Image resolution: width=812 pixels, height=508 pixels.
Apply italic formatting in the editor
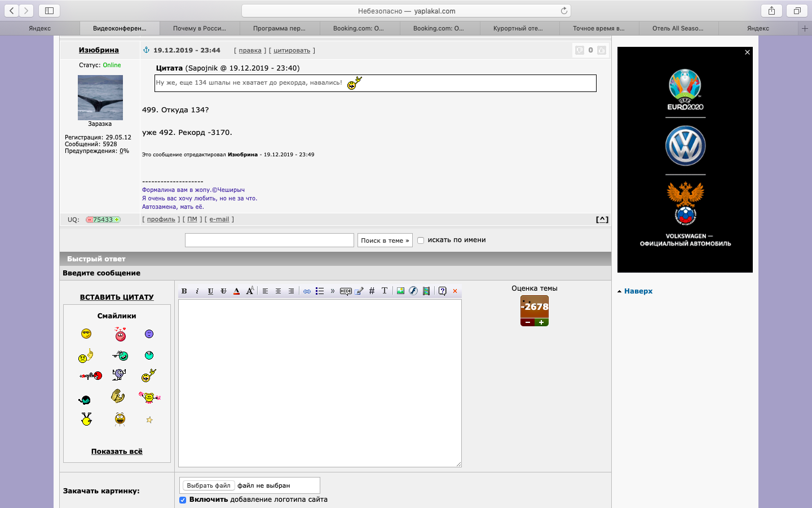coord(197,291)
